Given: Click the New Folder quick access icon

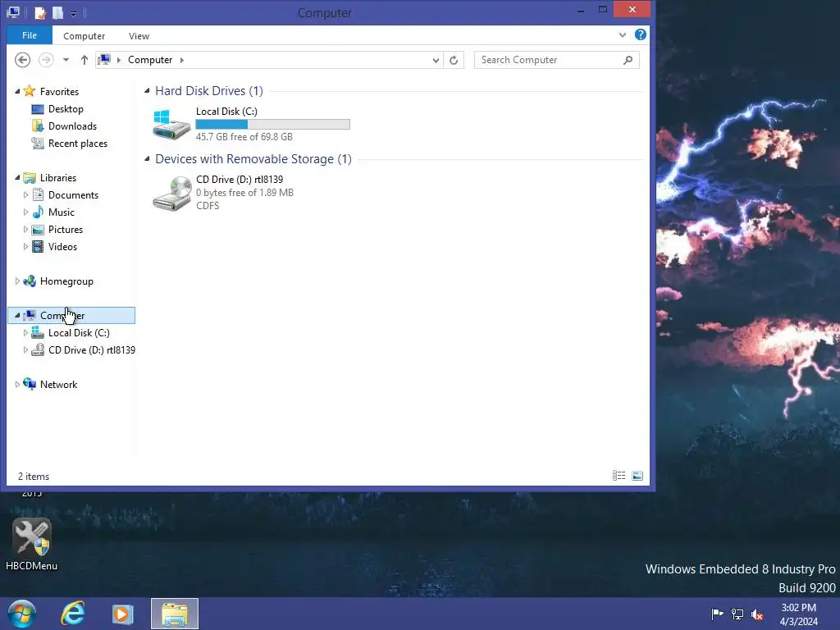Looking at the screenshot, I should pos(57,12).
